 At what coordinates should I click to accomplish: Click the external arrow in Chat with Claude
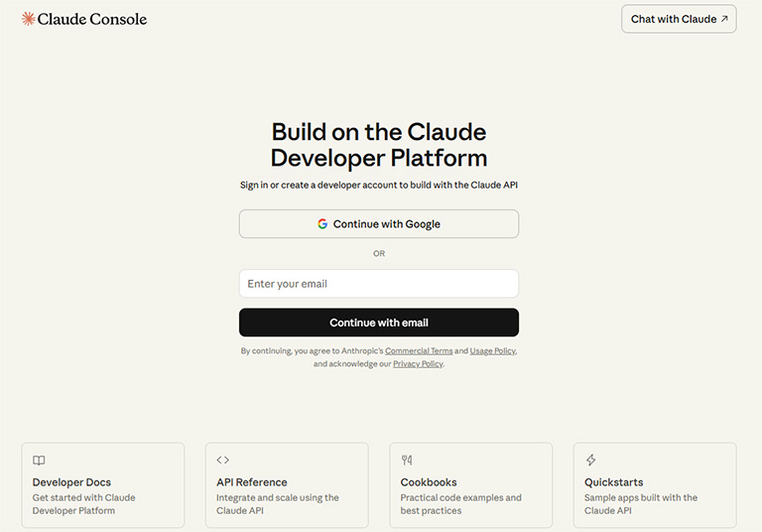tap(723, 19)
